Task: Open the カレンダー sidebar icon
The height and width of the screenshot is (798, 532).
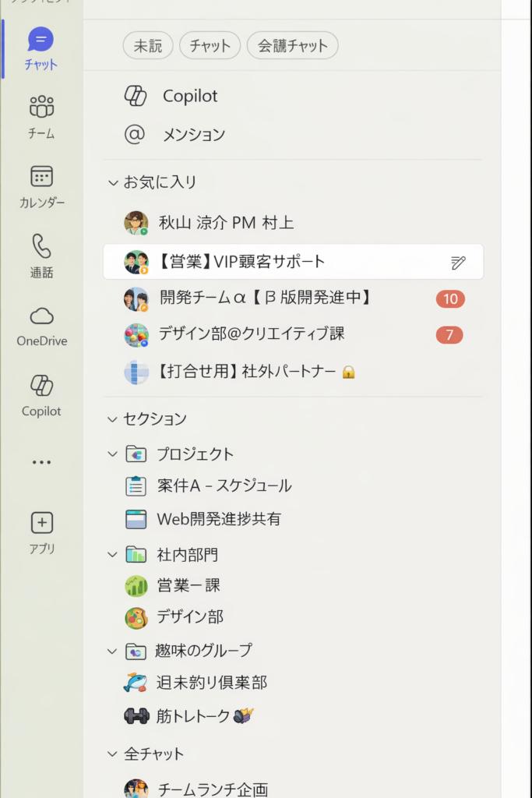Action: pyautogui.click(x=41, y=177)
